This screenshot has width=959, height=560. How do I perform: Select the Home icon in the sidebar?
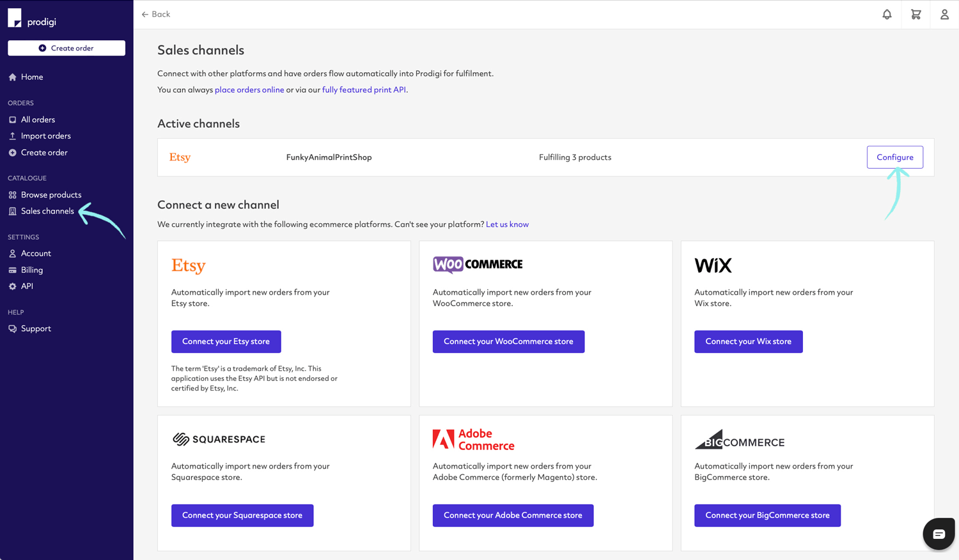12,77
